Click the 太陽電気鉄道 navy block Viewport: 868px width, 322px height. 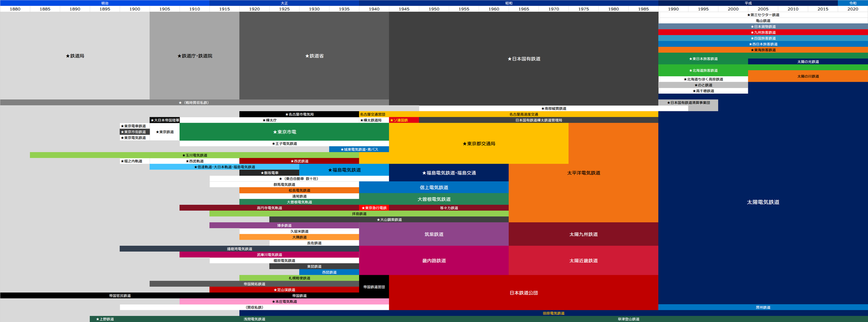[x=763, y=202]
